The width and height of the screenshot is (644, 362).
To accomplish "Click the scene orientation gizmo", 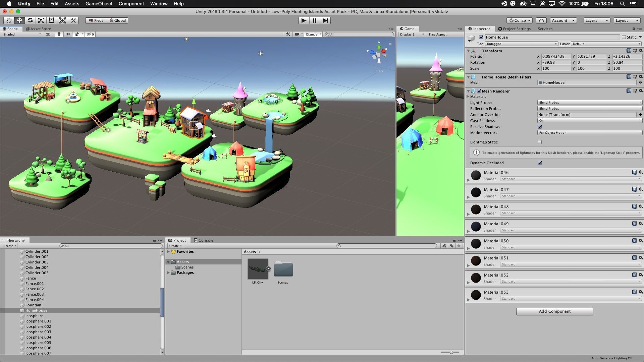I will (x=379, y=54).
